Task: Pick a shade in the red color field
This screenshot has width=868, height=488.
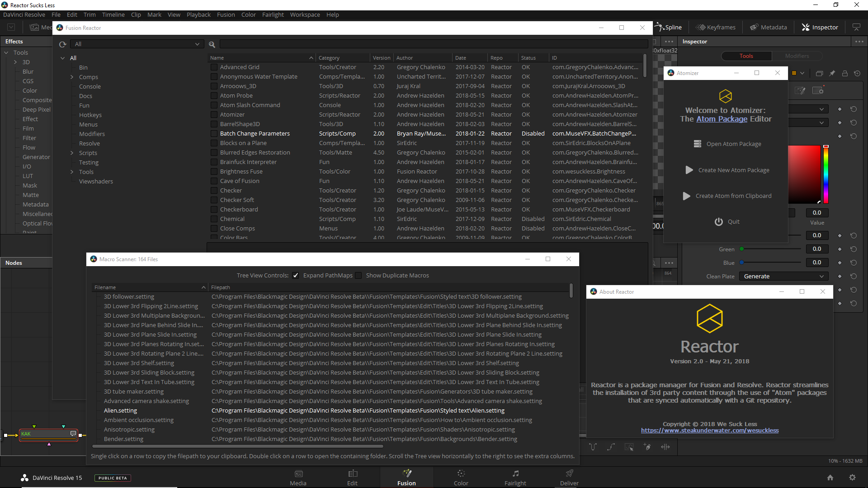Action: pyautogui.click(x=804, y=174)
